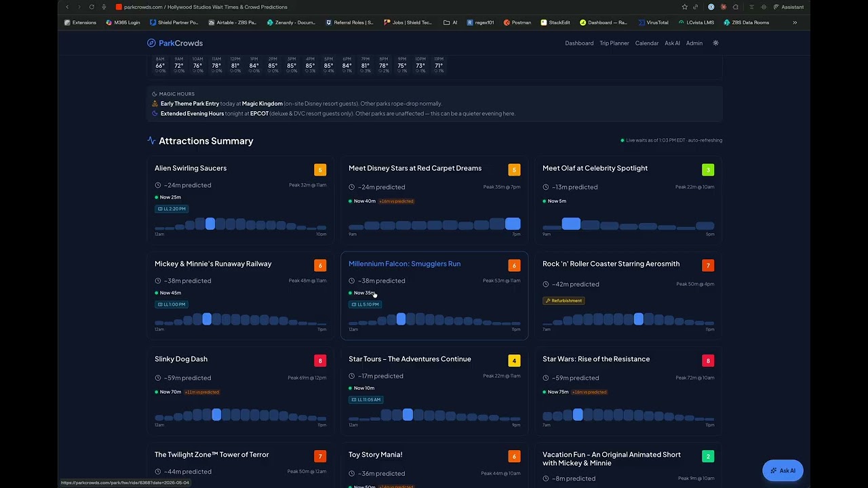Select the highlighted hour bar in Meet Olaf chart

coord(571,224)
